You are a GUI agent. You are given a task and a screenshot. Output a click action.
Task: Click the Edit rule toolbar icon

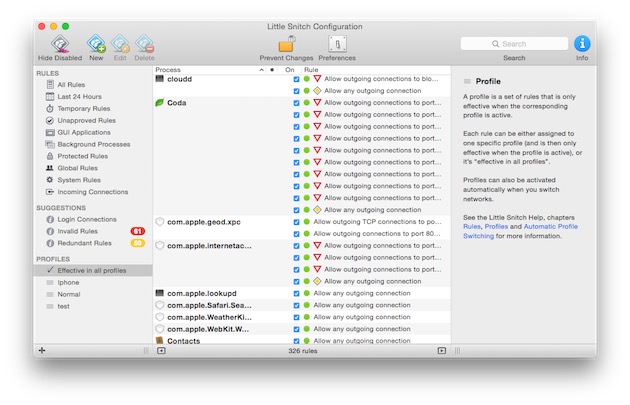pos(120,44)
